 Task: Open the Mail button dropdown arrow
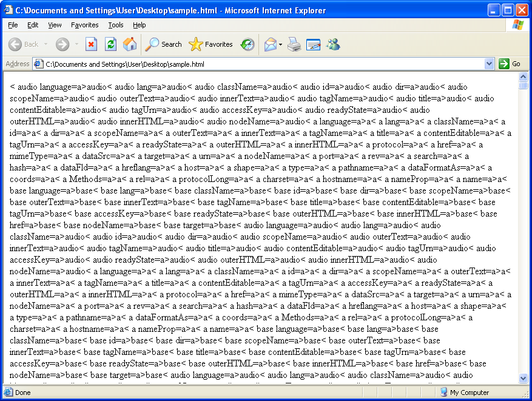tap(281, 44)
